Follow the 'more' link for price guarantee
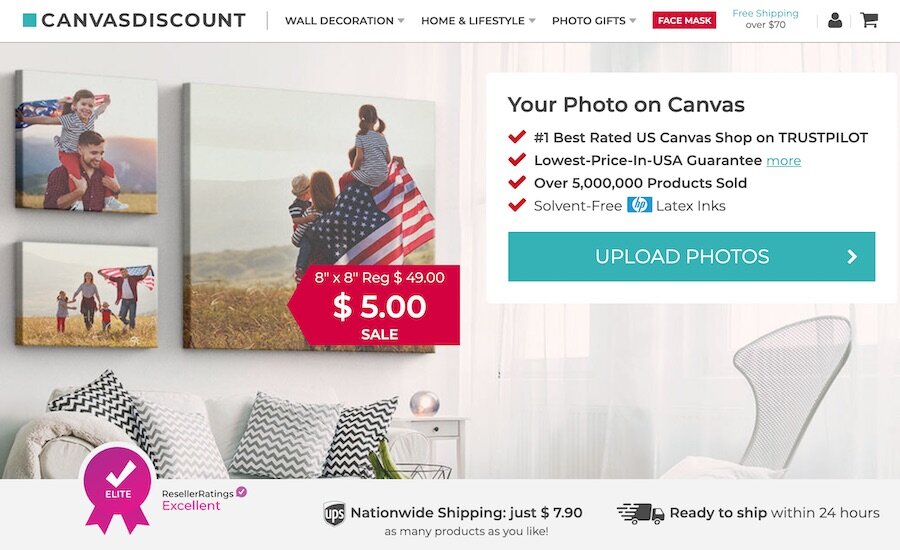Image resolution: width=900 pixels, height=550 pixels. pos(783,160)
